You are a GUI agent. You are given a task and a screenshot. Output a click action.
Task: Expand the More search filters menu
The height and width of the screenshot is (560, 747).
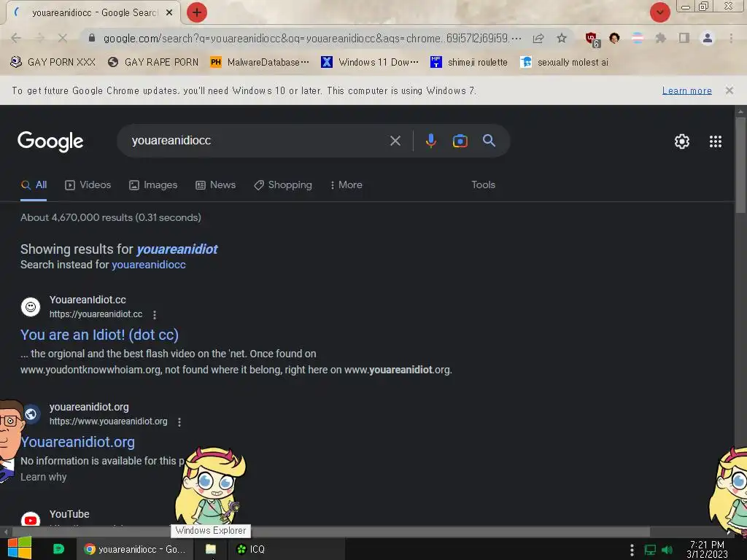[x=347, y=184]
